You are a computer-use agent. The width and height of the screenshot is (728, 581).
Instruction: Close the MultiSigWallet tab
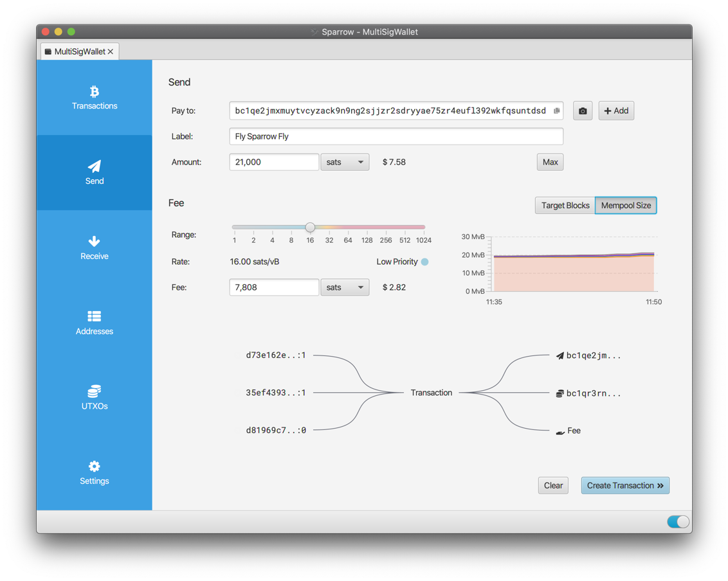click(x=110, y=51)
